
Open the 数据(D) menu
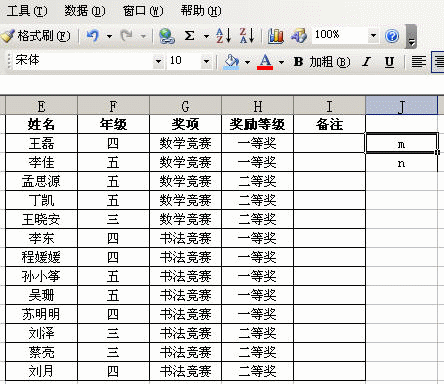(x=85, y=11)
